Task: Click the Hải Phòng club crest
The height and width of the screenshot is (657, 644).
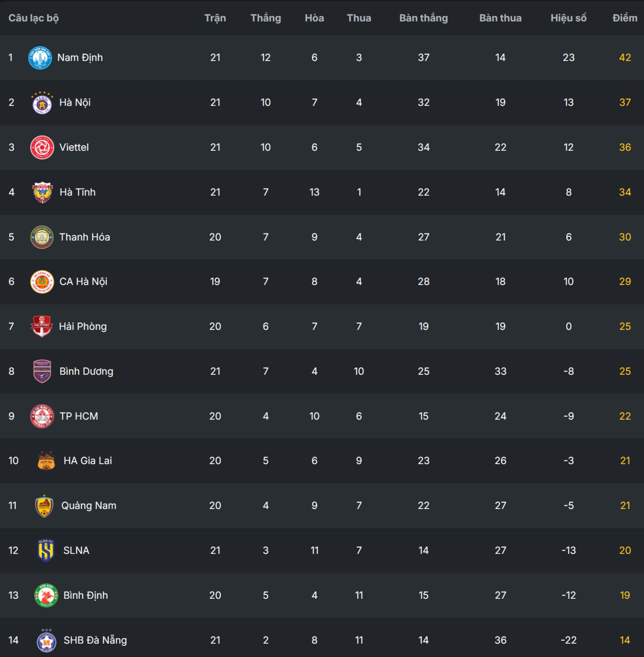Action: coord(42,327)
